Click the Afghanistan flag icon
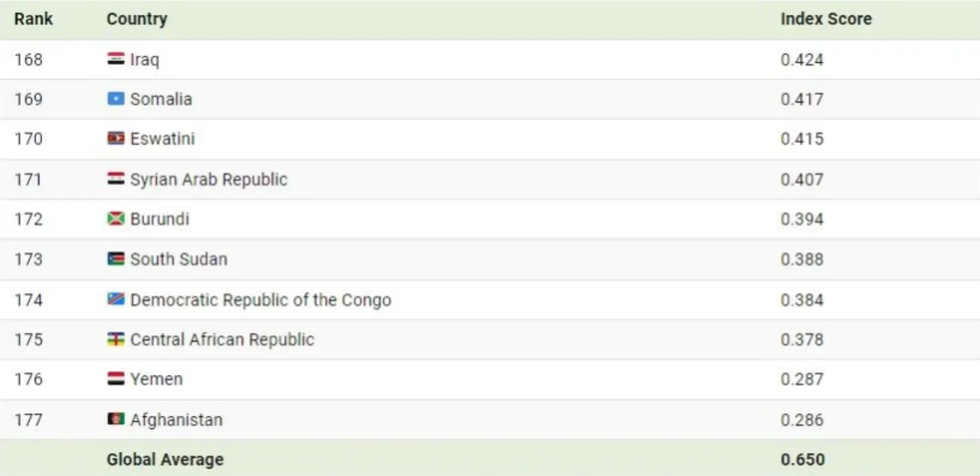This screenshot has width=980, height=476. point(115,420)
